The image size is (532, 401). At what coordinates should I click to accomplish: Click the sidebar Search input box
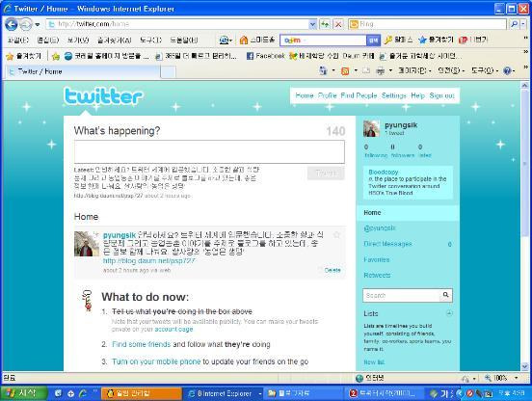pos(402,296)
